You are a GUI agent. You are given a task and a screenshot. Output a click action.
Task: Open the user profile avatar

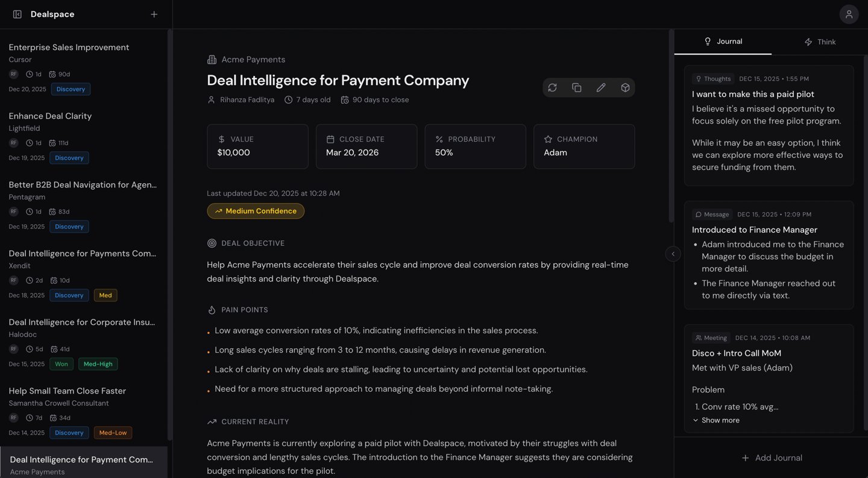849,14
